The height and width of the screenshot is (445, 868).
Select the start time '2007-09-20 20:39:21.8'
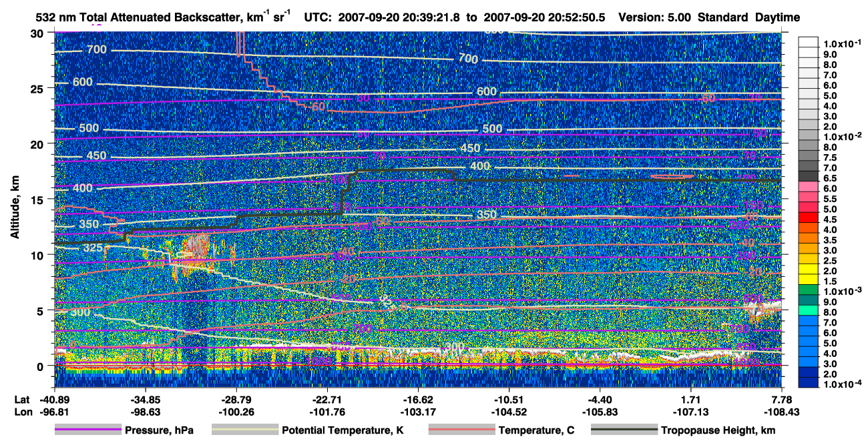click(399, 17)
